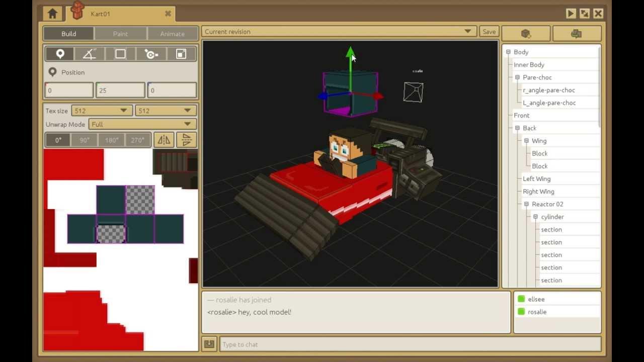The image size is (644, 362).
Task: Click the chat log icon button
Action: tap(209, 344)
